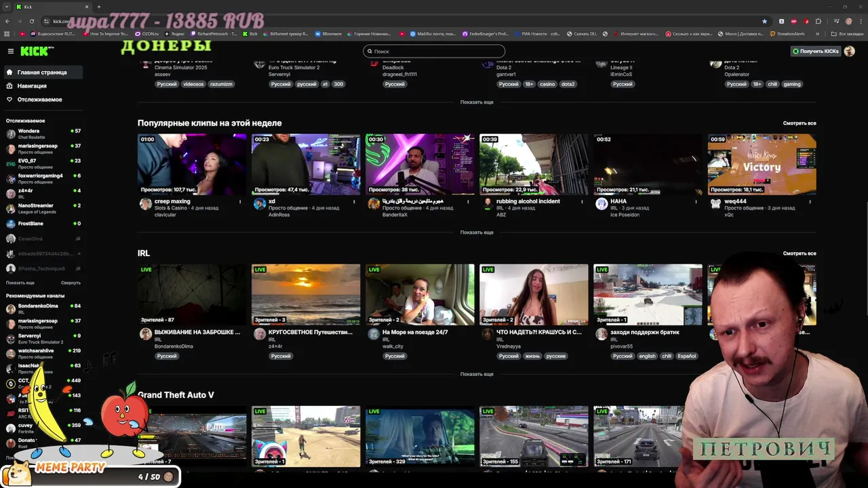Click Смотреть все for popular clips
868x488 pixels.
[x=800, y=123]
